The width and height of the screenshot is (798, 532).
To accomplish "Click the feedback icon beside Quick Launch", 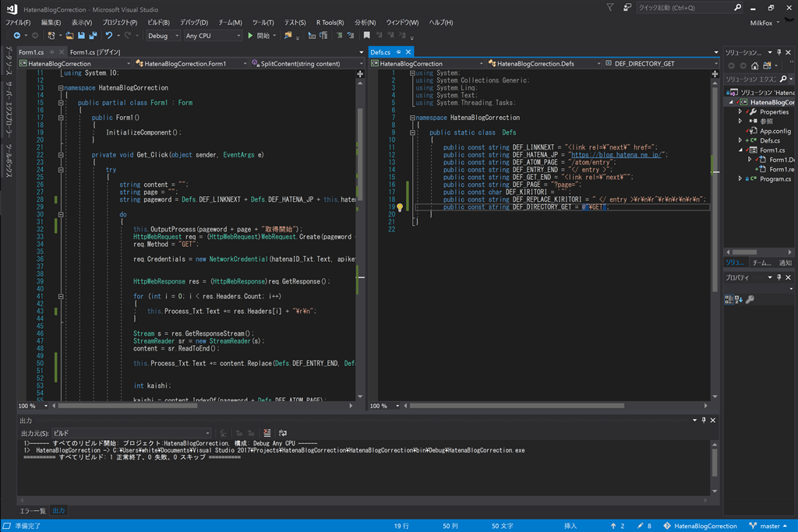I will tap(627, 8).
